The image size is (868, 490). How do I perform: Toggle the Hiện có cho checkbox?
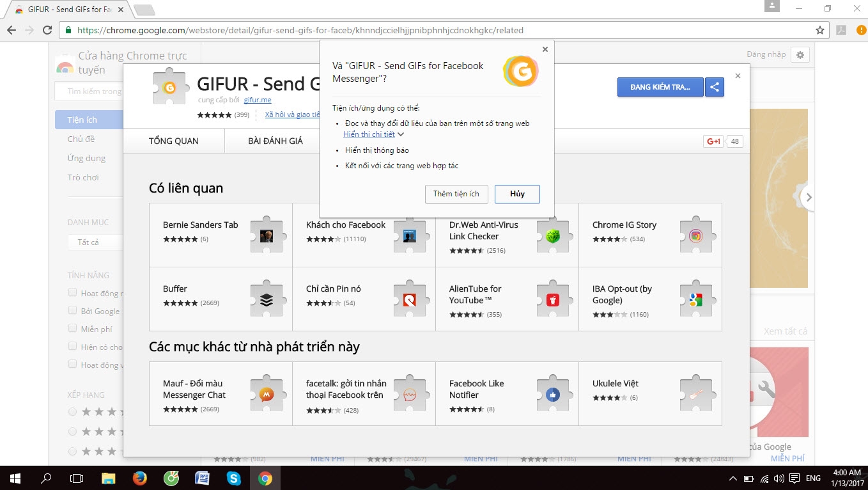click(72, 346)
